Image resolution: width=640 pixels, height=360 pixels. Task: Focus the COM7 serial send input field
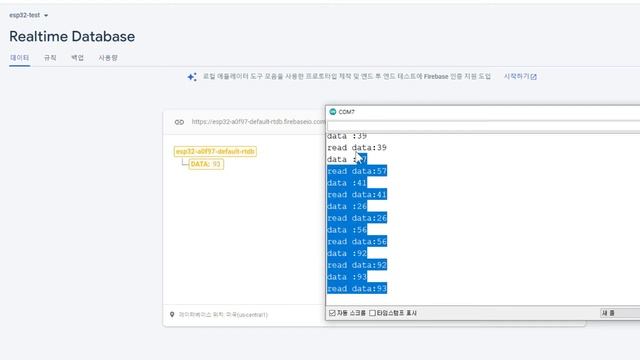(x=483, y=126)
